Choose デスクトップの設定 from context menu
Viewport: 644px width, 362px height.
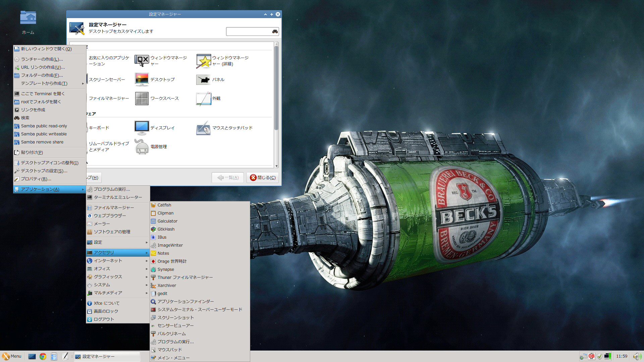(50, 171)
